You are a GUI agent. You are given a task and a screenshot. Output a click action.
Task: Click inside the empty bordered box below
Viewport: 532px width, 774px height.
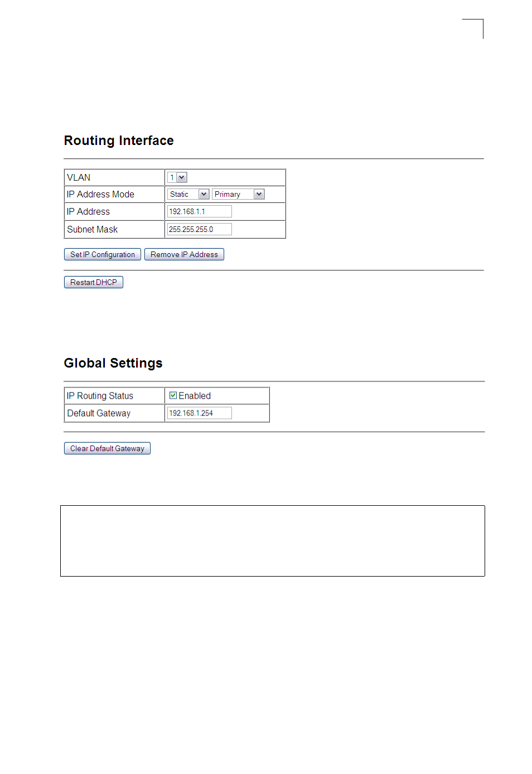pos(273,541)
